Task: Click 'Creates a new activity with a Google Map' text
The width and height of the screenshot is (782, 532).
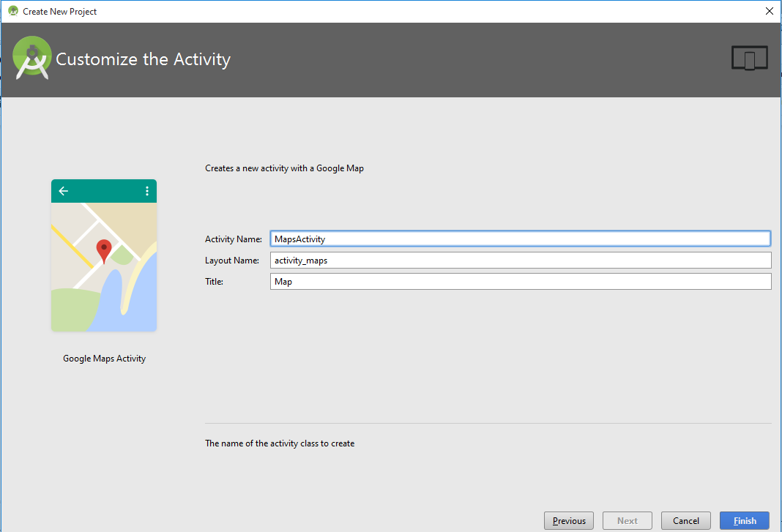Action: (x=284, y=168)
